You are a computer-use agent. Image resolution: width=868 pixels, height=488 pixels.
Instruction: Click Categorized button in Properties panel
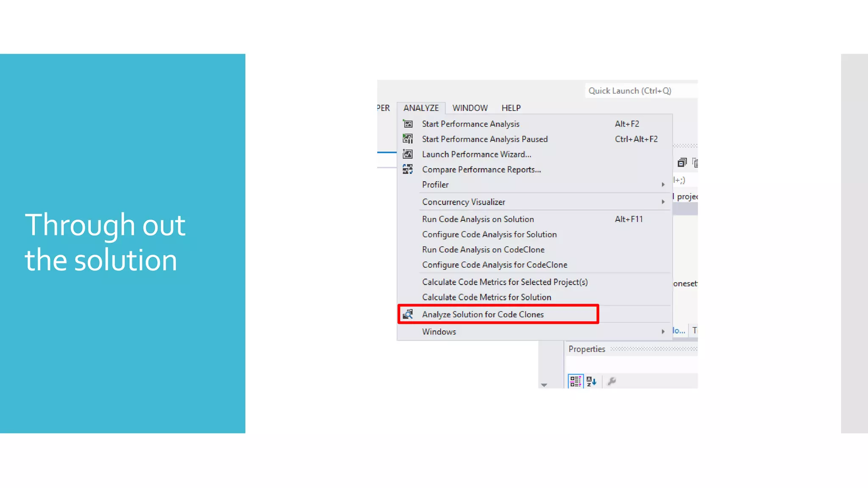click(575, 381)
